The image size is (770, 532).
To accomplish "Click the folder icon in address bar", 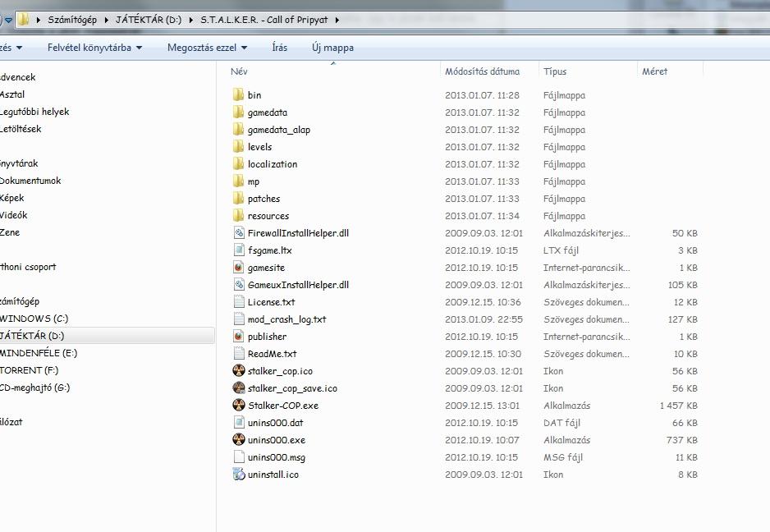I will point(23,20).
